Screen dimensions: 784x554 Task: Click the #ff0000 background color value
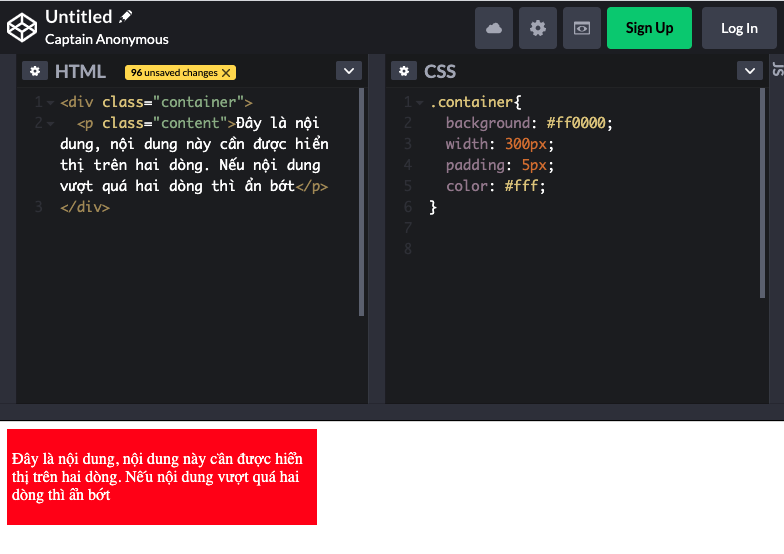click(578, 123)
